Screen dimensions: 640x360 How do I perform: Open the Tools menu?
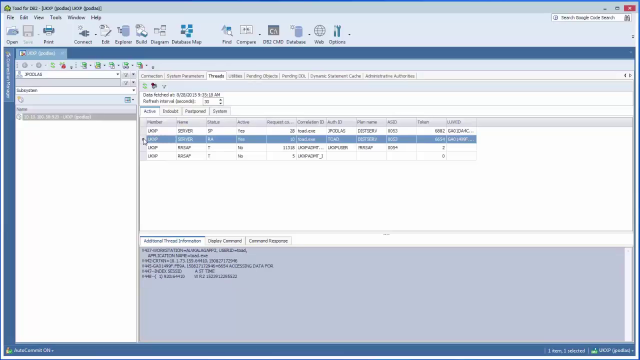[56, 18]
